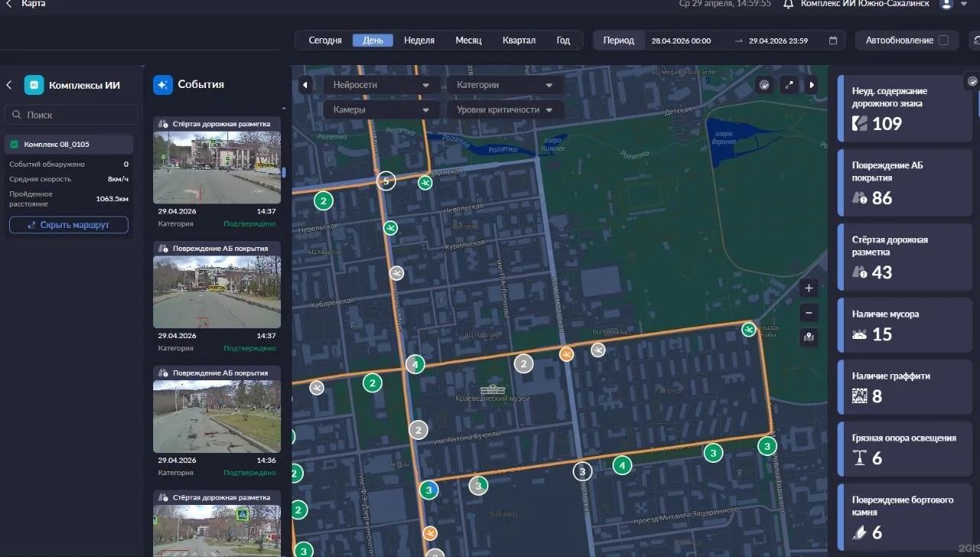The image size is (980, 557).
Task: Click the Средняя скорость 8км/ч value
Action: tap(118, 179)
